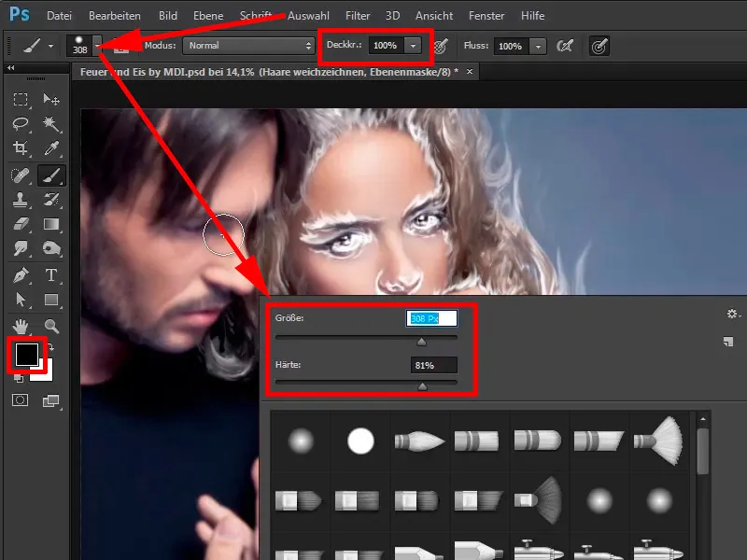Select the Hand tool
The width and height of the screenshot is (747, 560).
[x=20, y=326]
